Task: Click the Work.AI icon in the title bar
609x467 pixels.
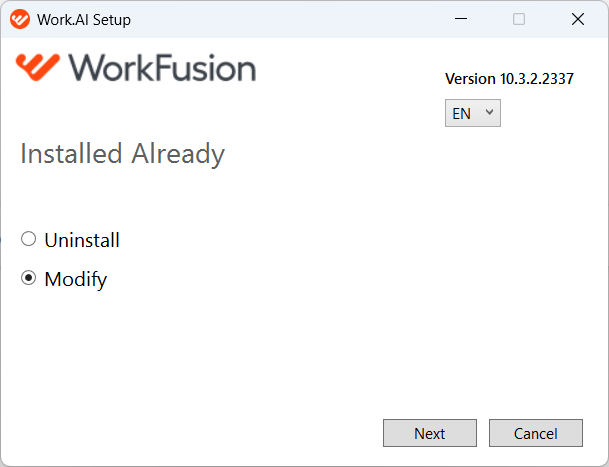Action: point(20,19)
